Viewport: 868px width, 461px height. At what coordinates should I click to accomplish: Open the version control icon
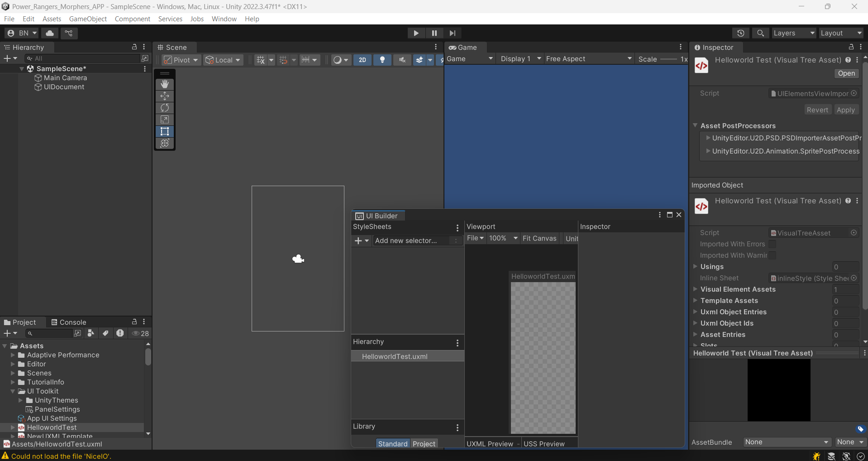pos(69,33)
